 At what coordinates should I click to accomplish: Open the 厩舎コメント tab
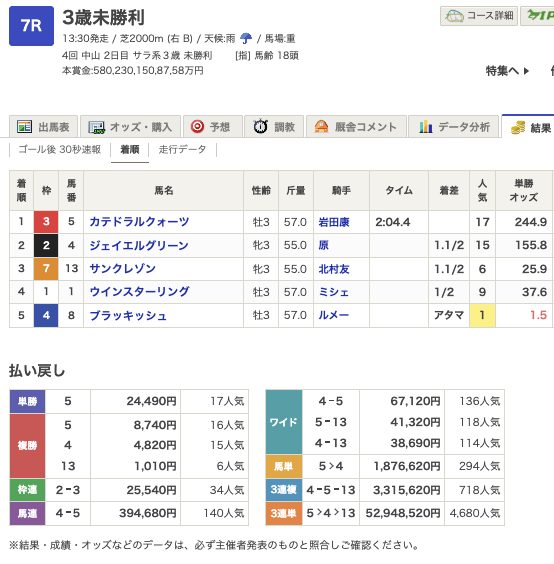click(356, 127)
